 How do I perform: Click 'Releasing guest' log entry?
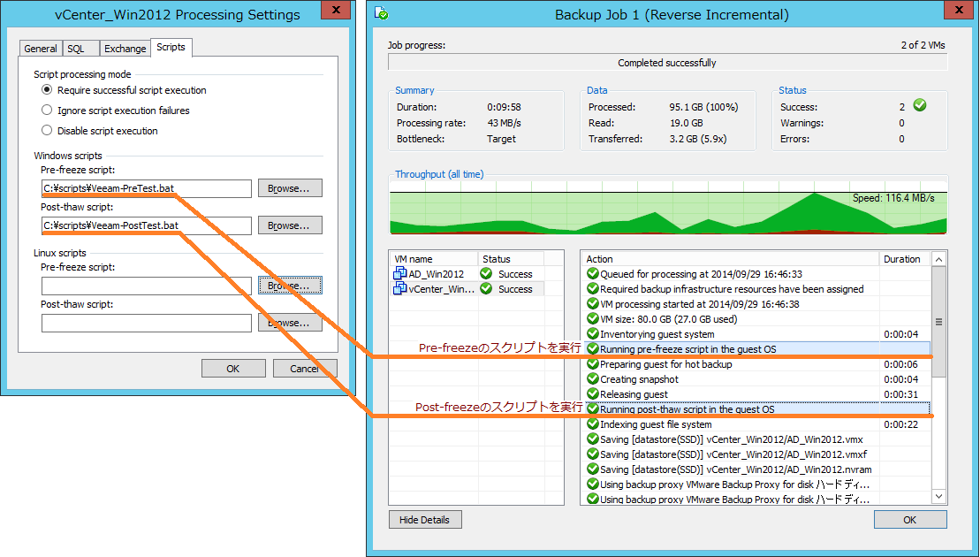click(x=634, y=393)
